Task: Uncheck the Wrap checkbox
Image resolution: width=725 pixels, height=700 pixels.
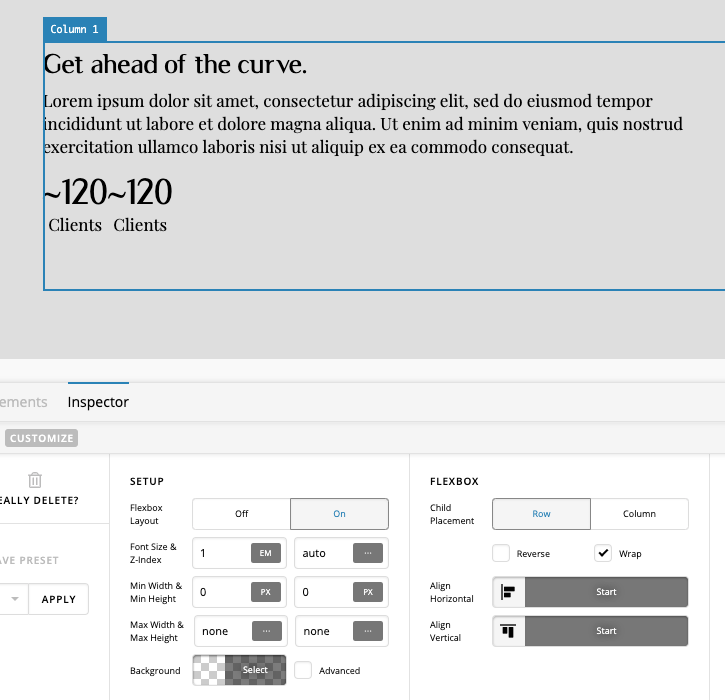Action: point(603,553)
